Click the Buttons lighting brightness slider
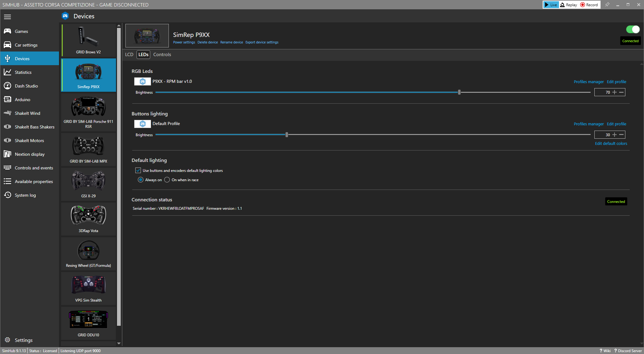The height and width of the screenshot is (354, 644). (373, 135)
